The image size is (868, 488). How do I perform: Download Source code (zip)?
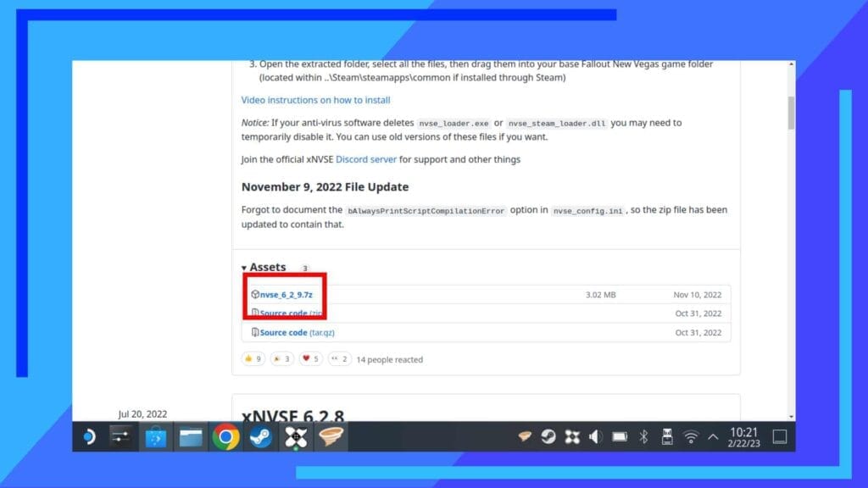coord(291,313)
